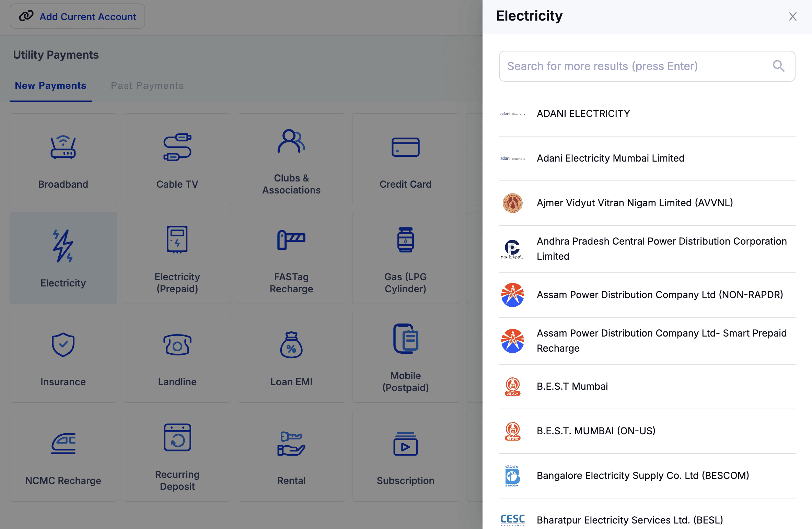Open the Cable TV category tile

point(177,159)
